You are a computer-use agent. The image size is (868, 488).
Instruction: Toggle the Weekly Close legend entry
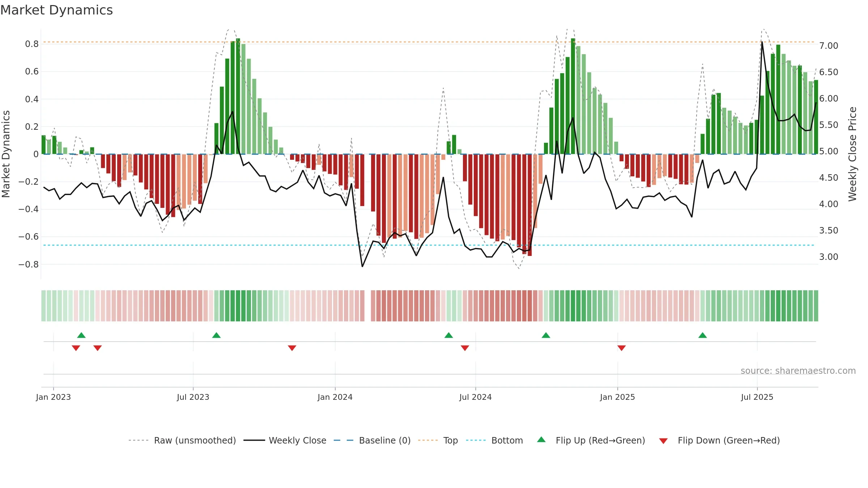[x=285, y=440]
